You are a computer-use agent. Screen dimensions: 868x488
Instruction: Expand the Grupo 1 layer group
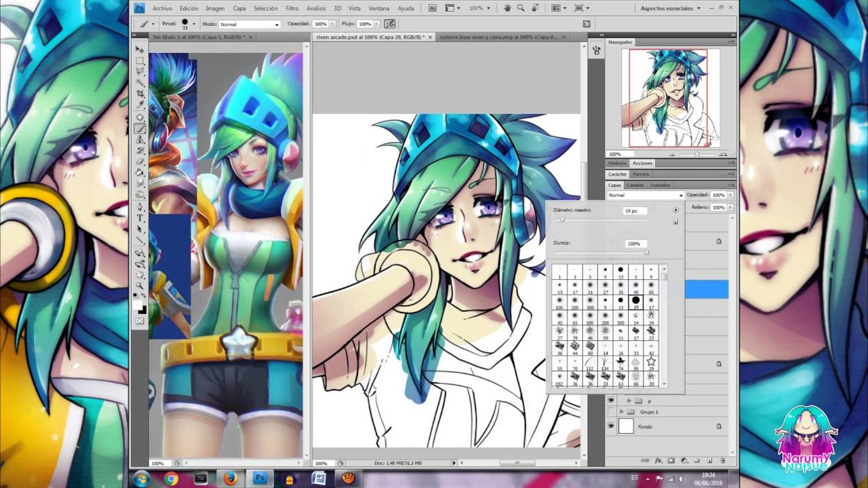point(621,411)
